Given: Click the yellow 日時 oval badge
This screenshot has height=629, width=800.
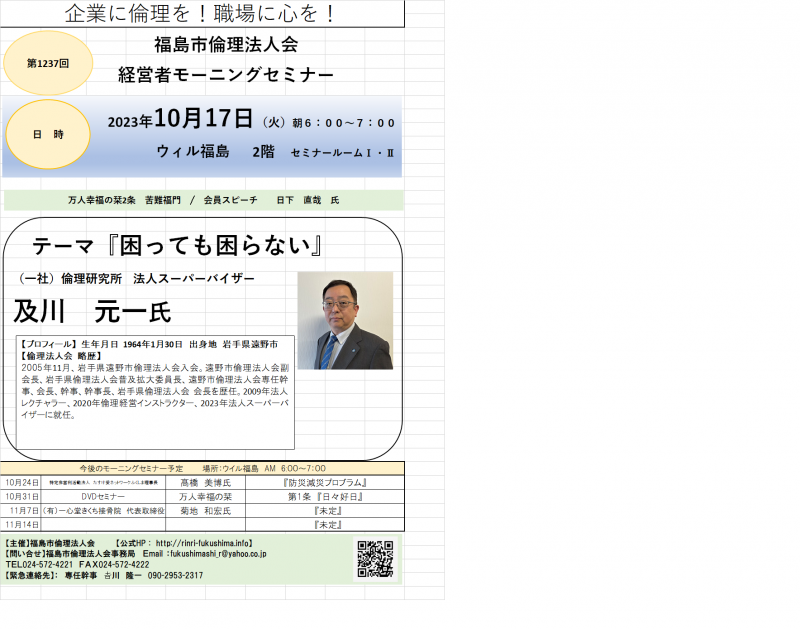Looking at the screenshot, I should tap(47, 133).
